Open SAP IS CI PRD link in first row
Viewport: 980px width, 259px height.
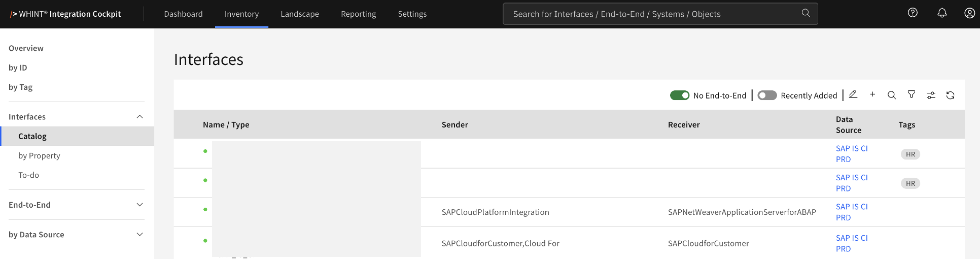(852, 153)
